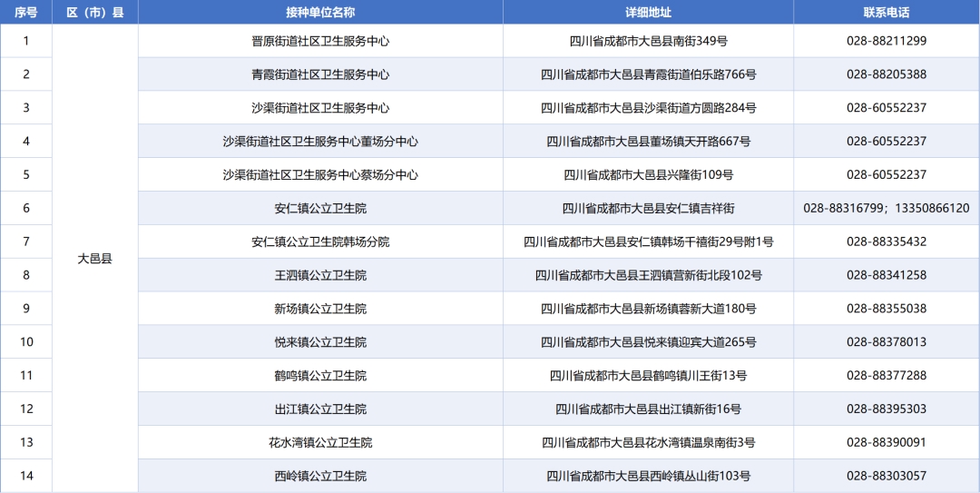
Task: Select 沙渠街道社区卫生服务中心董场分中心 cell
Action: pyautogui.click(x=320, y=142)
